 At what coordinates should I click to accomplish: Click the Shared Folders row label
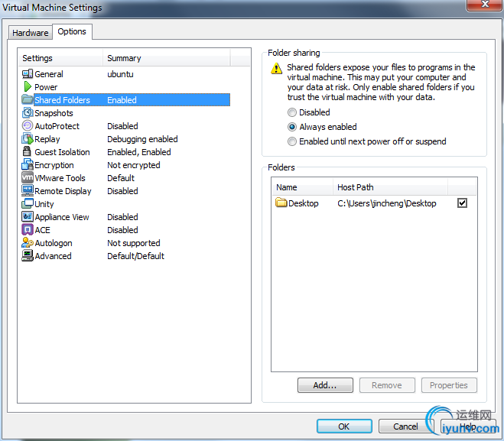(x=63, y=100)
